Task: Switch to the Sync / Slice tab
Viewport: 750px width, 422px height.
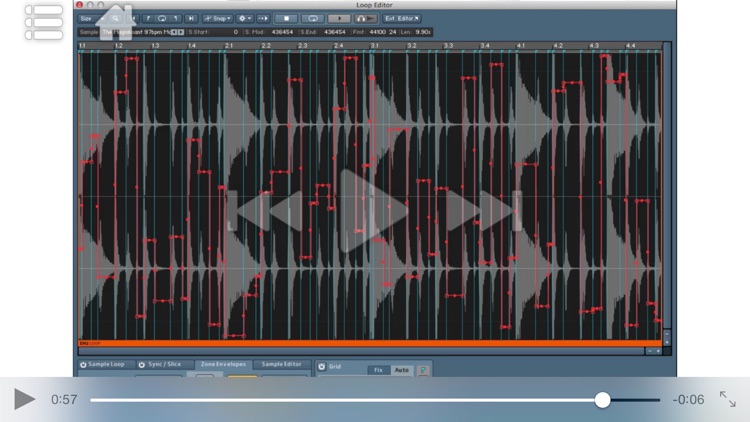Action: coord(164,365)
